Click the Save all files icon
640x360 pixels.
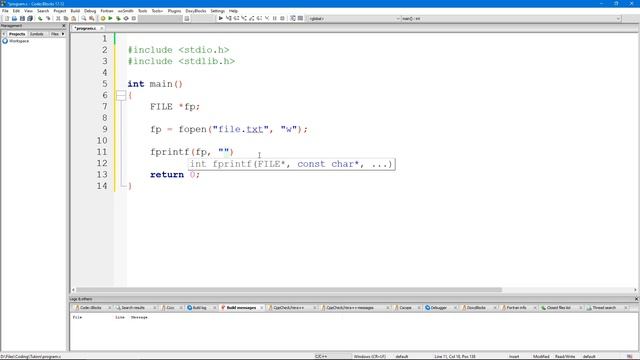tap(30, 18)
